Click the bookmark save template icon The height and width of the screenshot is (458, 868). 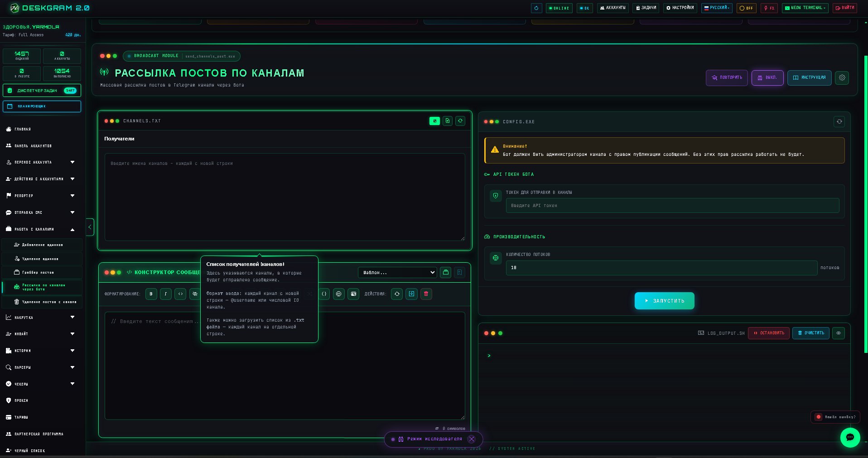point(459,272)
